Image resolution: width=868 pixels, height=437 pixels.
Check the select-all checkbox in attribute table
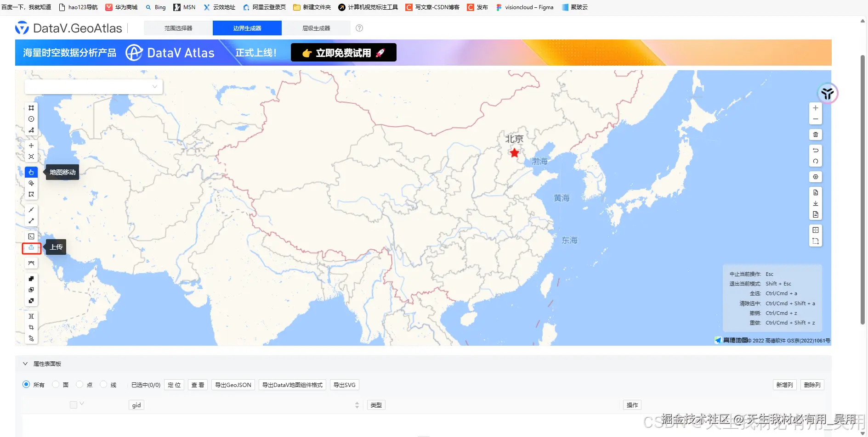[74, 404]
